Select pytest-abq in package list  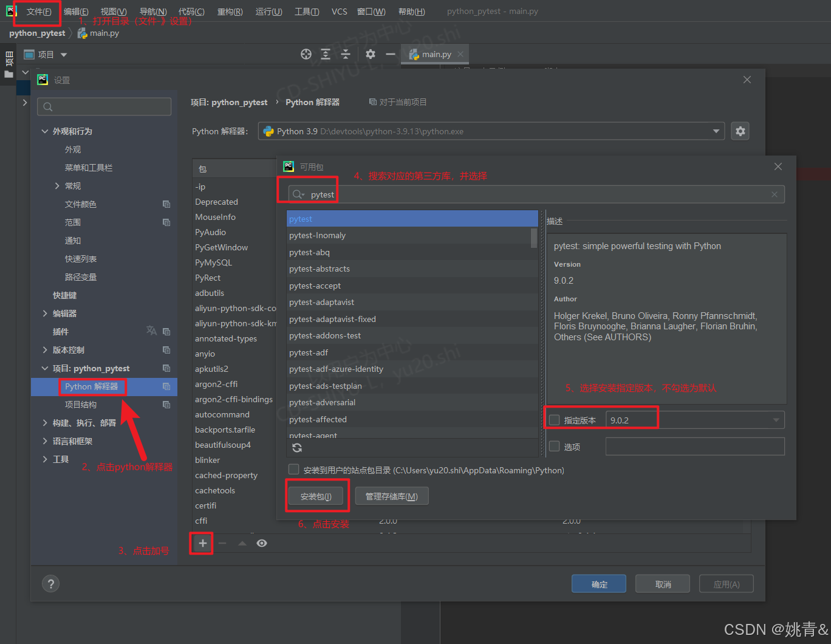coord(412,252)
